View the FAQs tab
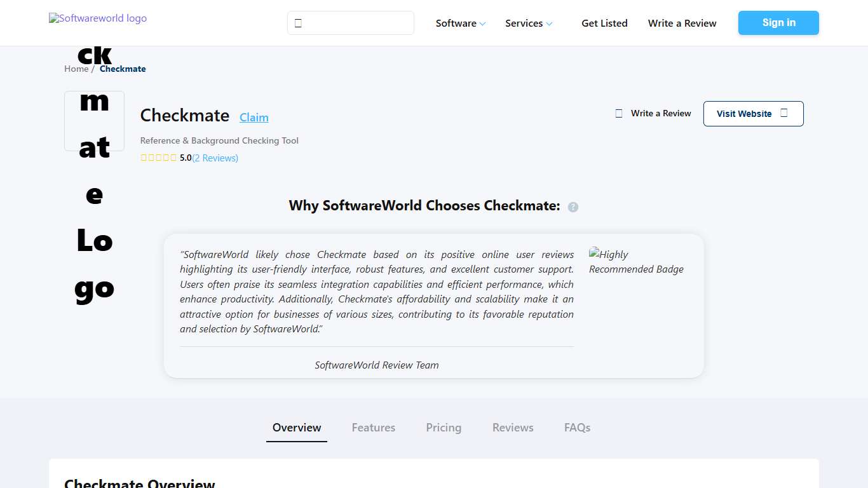The width and height of the screenshot is (868, 488). pos(576,428)
